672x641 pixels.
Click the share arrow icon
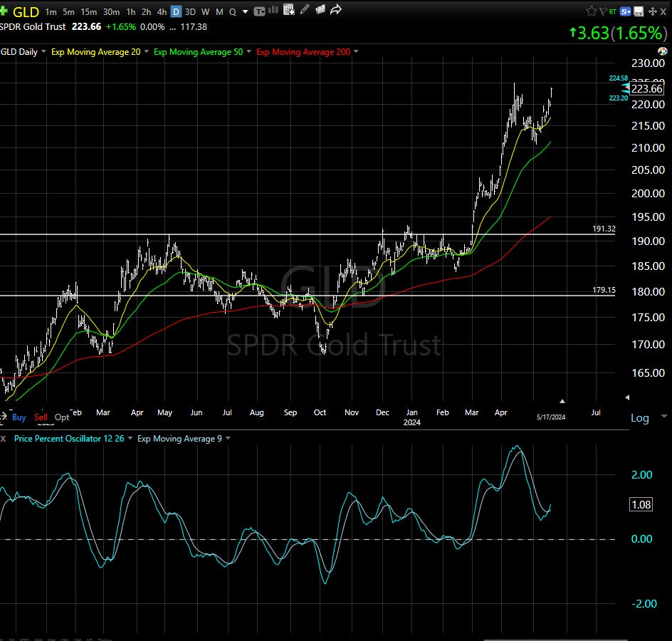coord(336,9)
